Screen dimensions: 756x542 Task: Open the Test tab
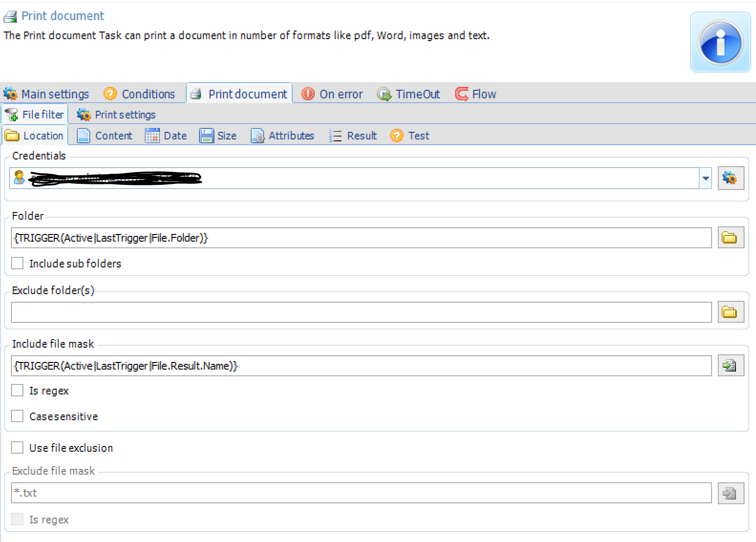410,136
